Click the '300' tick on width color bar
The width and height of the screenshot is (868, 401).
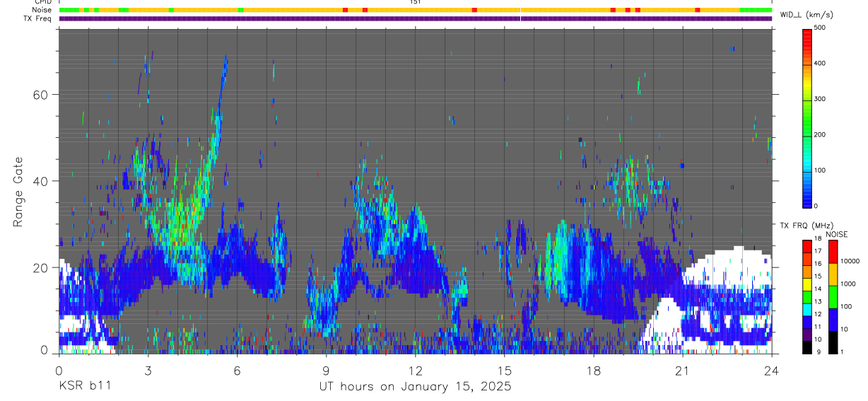[x=820, y=99]
